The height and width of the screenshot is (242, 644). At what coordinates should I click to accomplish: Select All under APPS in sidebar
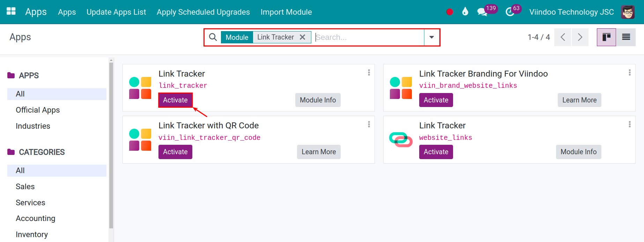coord(57,94)
